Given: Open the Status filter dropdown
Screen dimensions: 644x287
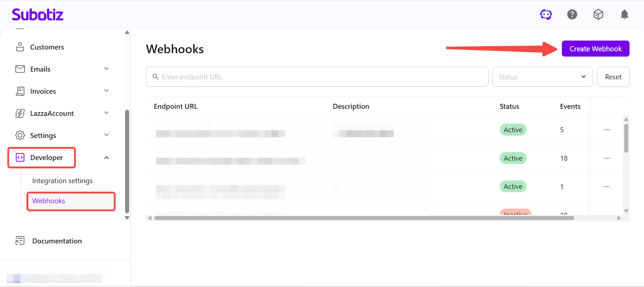Looking at the screenshot, I should click(x=542, y=77).
